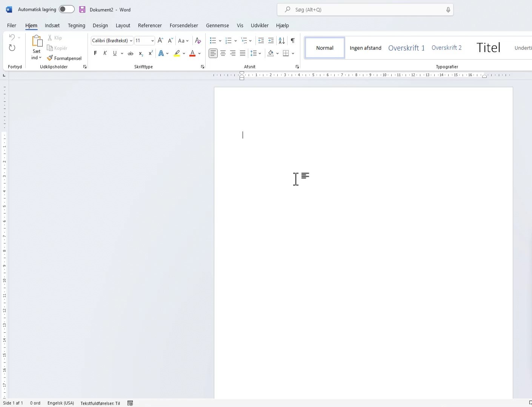Apply yellow text highlight color
Viewport: 532px width, 407px height.
tap(177, 53)
